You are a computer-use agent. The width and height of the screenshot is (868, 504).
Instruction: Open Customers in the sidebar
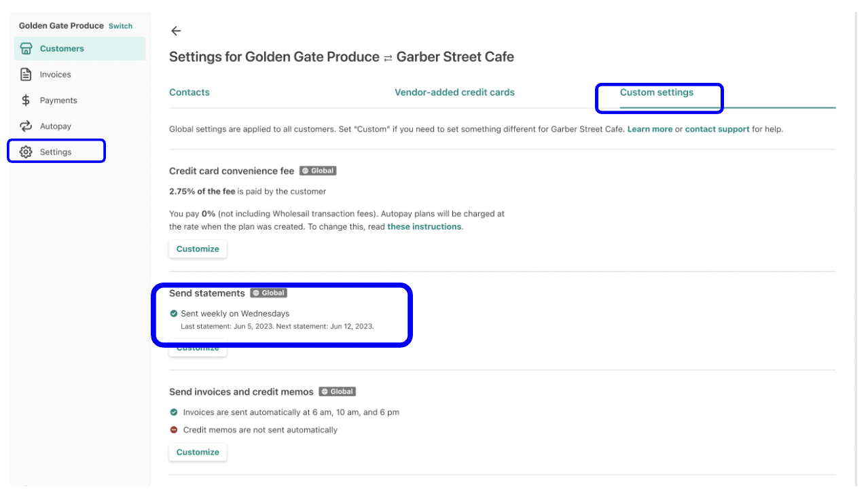tap(79, 49)
